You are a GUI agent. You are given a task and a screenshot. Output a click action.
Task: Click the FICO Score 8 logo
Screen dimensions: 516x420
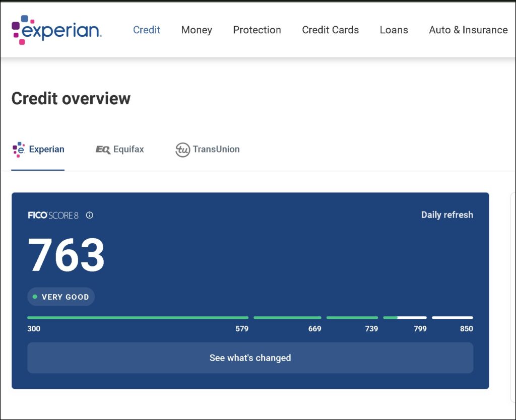point(53,215)
